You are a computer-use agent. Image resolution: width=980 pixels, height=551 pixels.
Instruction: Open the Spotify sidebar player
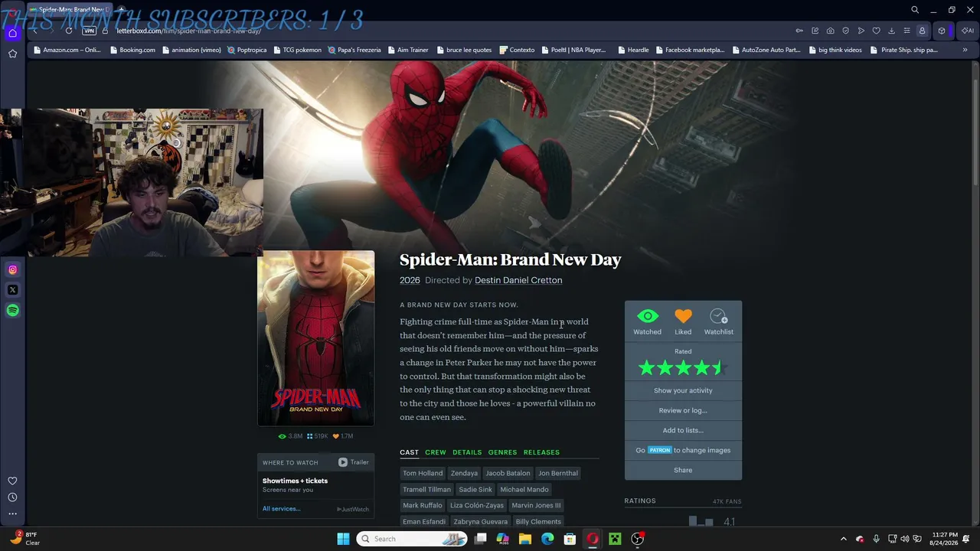click(12, 311)
